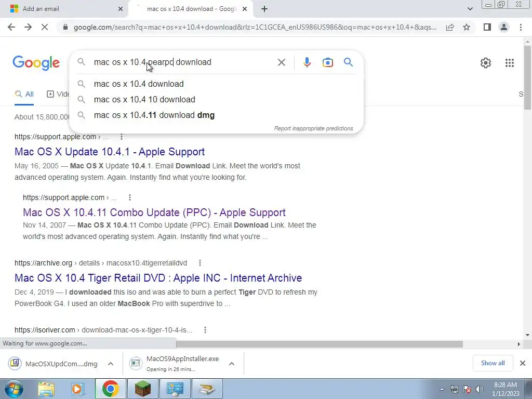This screenshot has width=532, height=399.
Task: Click the padlock site info icon
Action: [65, 27]
